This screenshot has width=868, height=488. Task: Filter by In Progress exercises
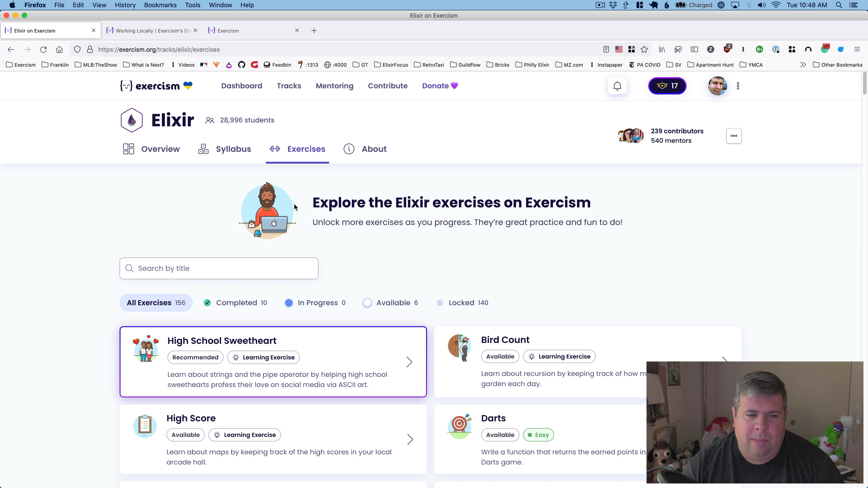[315, 303]
